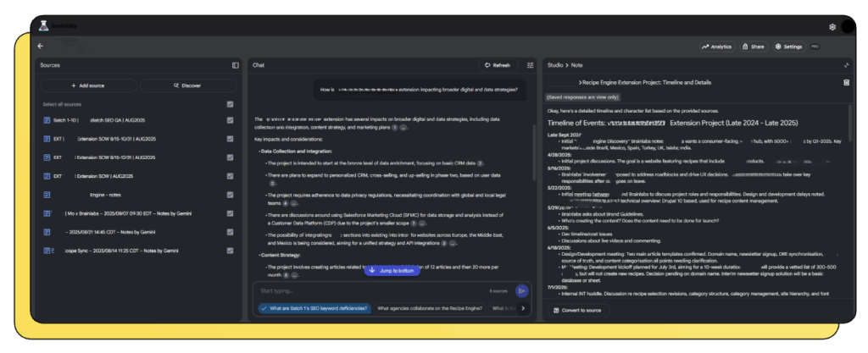This screenshot has width=868, height=353.
Task: Click the Discover button
Action: (x=188, y=85)
